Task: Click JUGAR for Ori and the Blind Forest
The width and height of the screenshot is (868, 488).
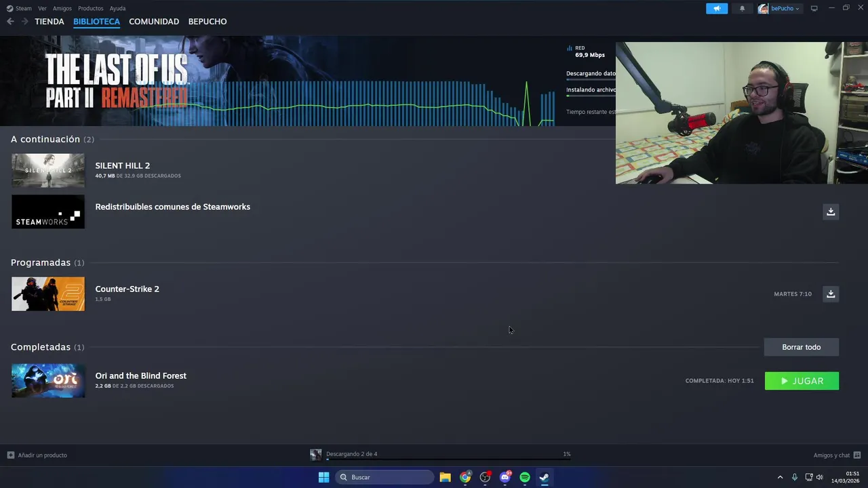Action: click(802, 381)
